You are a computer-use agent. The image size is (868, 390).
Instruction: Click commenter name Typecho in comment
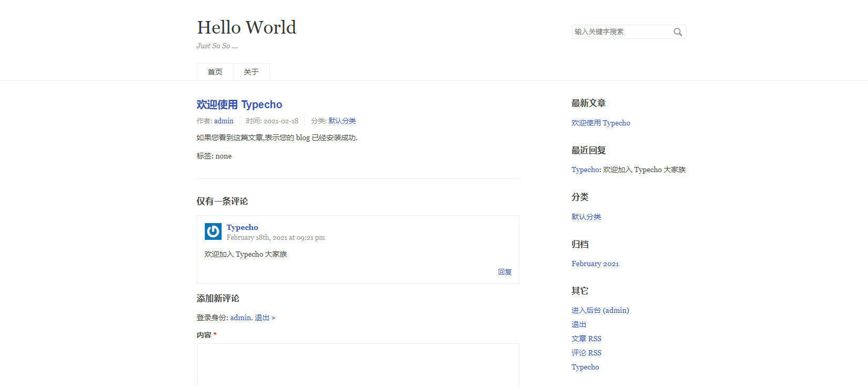[243, 227]
